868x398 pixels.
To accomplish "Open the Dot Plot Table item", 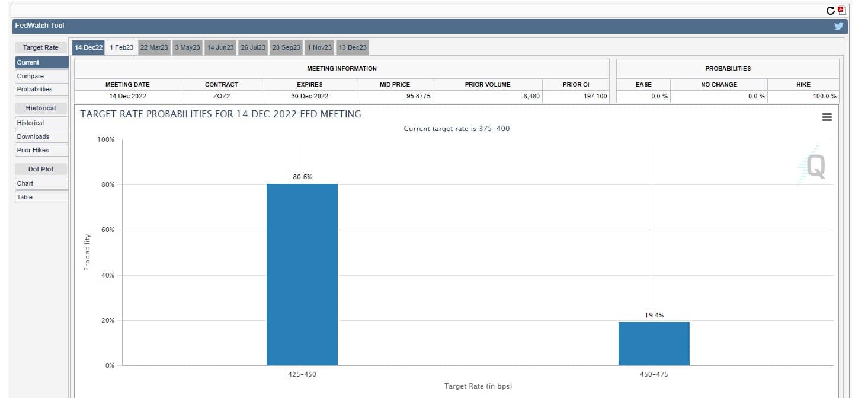I will click(x=41, y=197).
